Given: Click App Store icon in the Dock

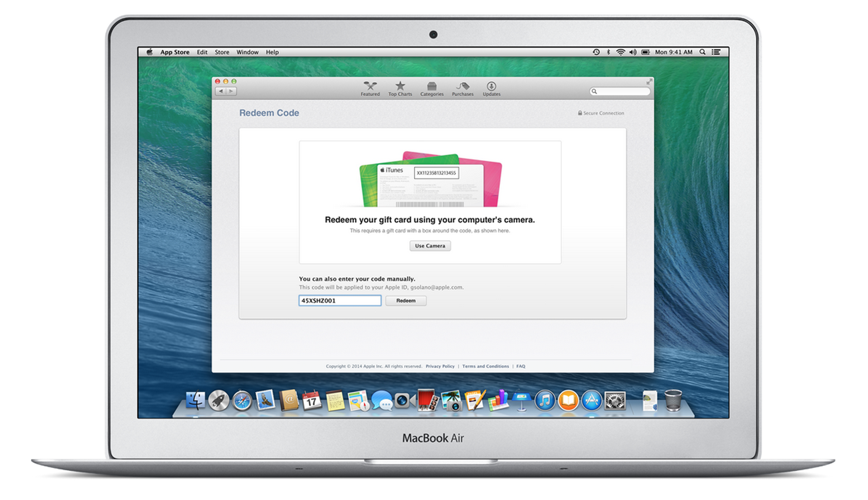Looking at the screenshot, I should [x=591, y=401].
